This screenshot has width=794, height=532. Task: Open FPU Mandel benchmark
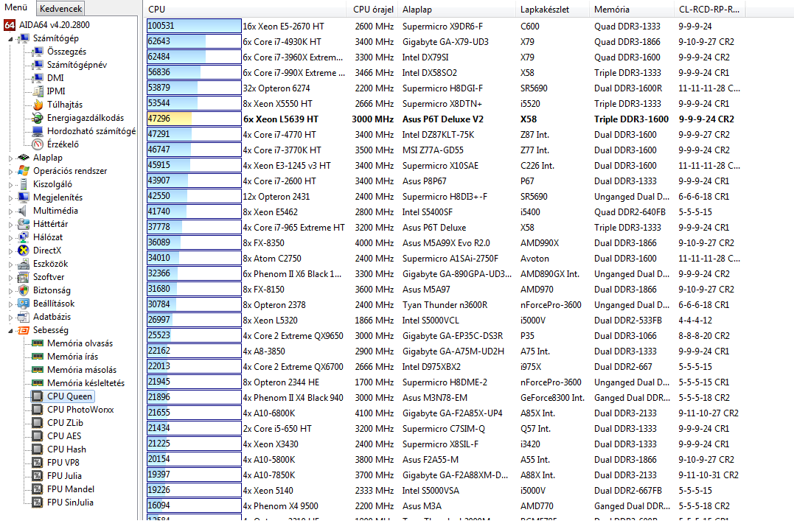[70, 489]
